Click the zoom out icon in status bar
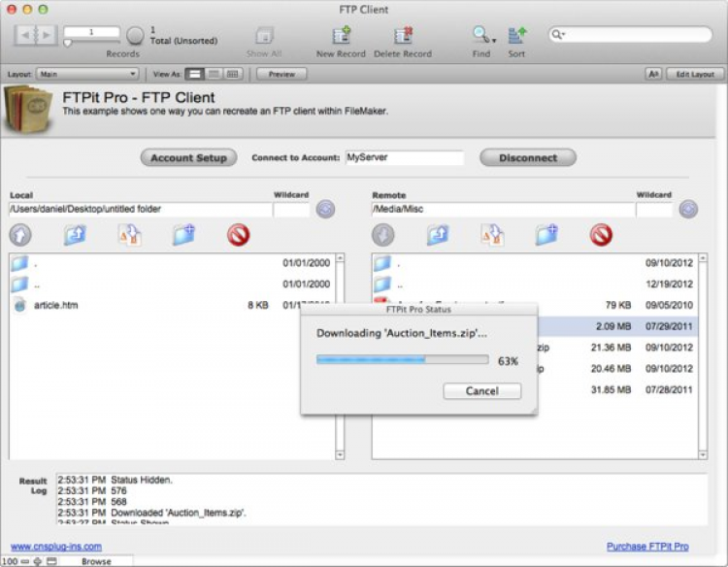Image resolution: width=728 pixels, height=567 pixels. pos(25,561)
